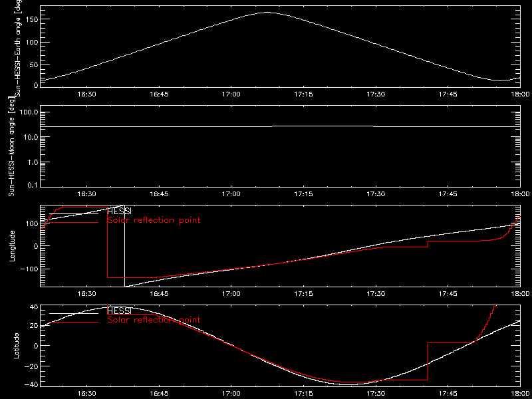The width and height of the screenshot is (532, 399).
Task: Click the 50 tick label on Earth angle plot
Action: (x=33, y=65)
